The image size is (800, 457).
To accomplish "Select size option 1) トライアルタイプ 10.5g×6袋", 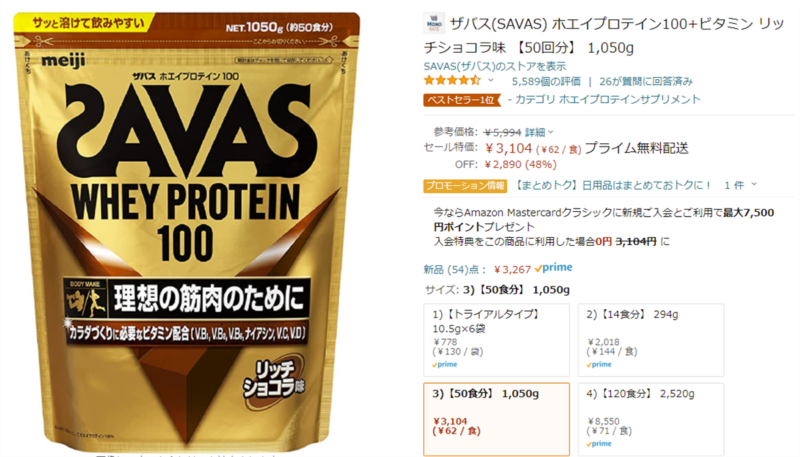I will pyautogui.click(x=496, y=340).
